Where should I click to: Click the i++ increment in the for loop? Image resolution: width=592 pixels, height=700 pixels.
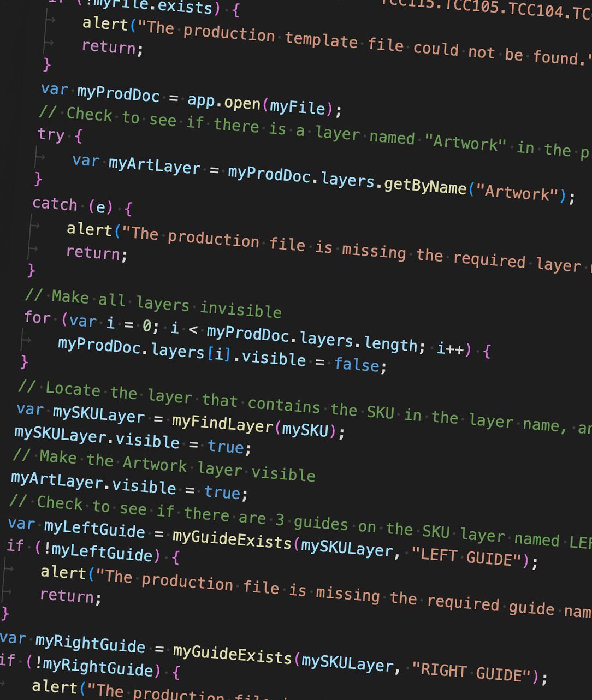[x=450, y=349]
